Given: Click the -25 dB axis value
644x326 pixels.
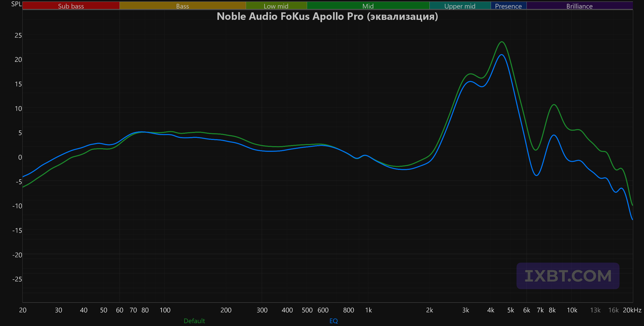Looking at the screenshot, I should click(17, 279).
